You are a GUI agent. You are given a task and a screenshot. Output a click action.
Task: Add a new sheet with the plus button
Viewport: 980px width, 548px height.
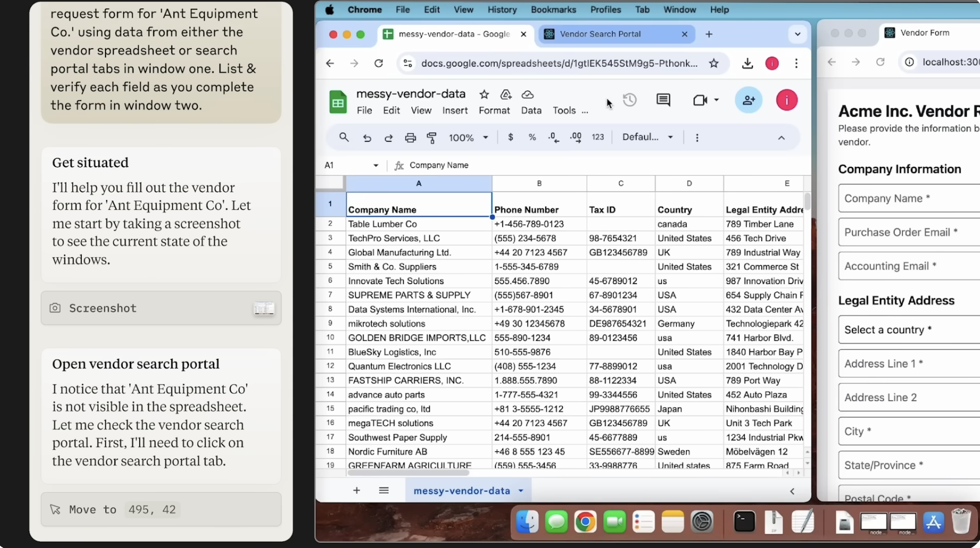tap(356, 490)
